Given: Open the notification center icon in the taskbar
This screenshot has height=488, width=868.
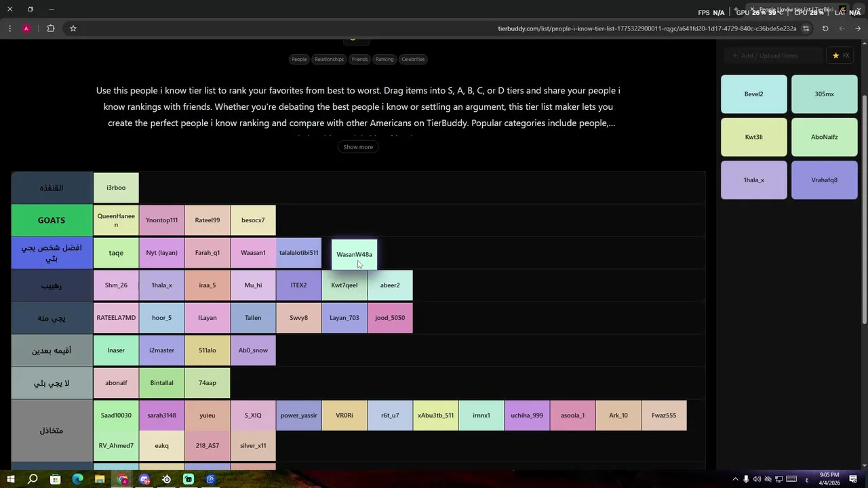Looking at the screenshot, I should (x=853, y=479).
